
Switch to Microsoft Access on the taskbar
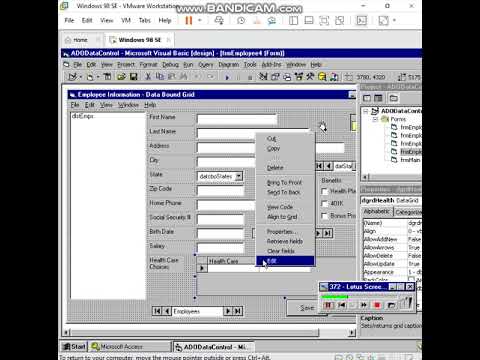131,347
